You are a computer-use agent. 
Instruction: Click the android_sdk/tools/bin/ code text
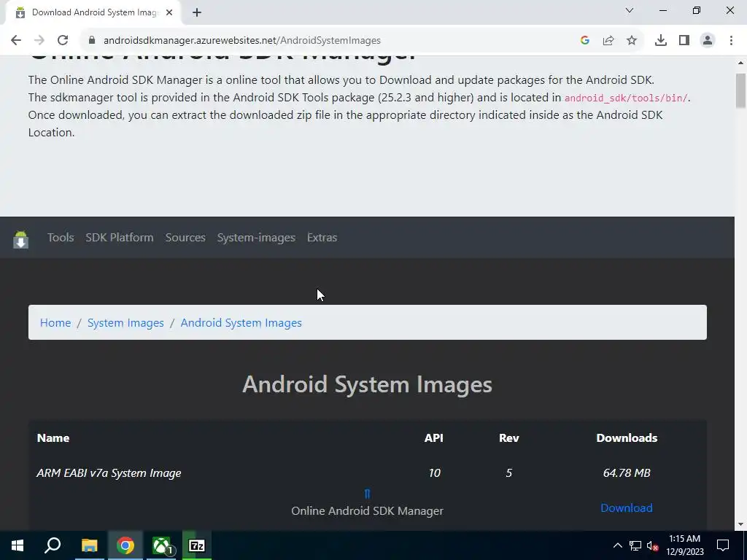626,98
